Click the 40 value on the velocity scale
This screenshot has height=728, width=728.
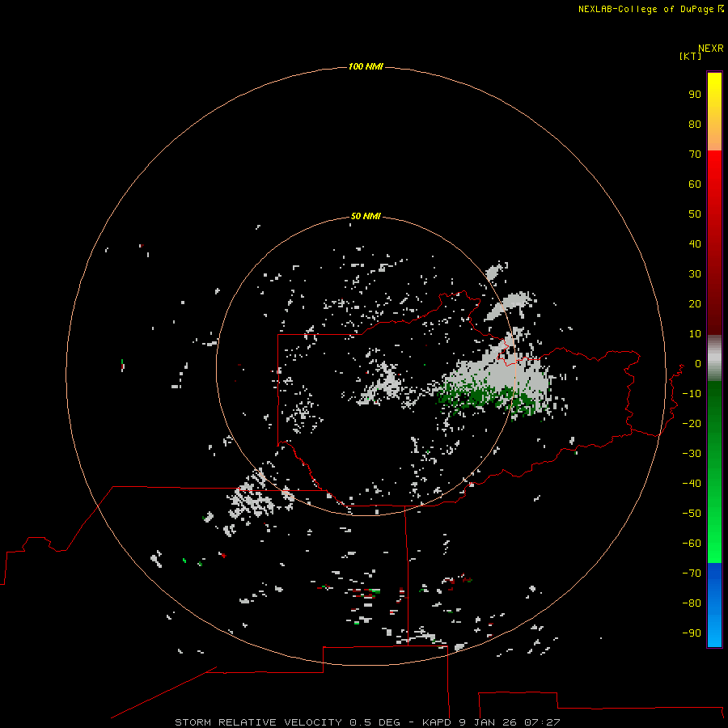click(695, 244)
